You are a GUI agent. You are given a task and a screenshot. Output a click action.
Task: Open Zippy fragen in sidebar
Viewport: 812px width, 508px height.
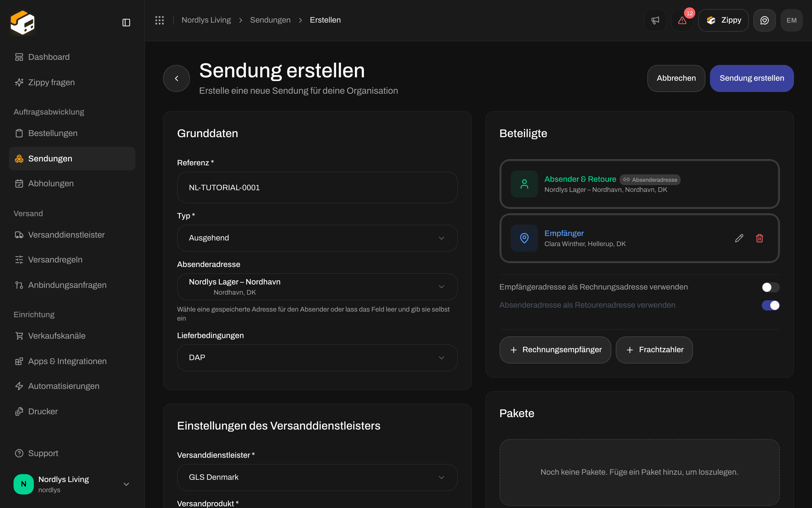(72, 82)
